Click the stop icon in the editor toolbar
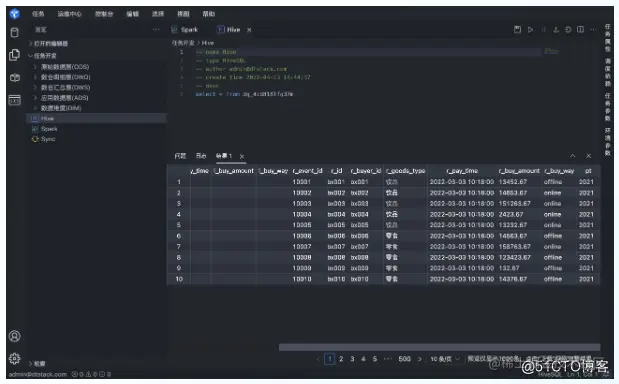This screenshot has height=384, width=619. point(543,30)
